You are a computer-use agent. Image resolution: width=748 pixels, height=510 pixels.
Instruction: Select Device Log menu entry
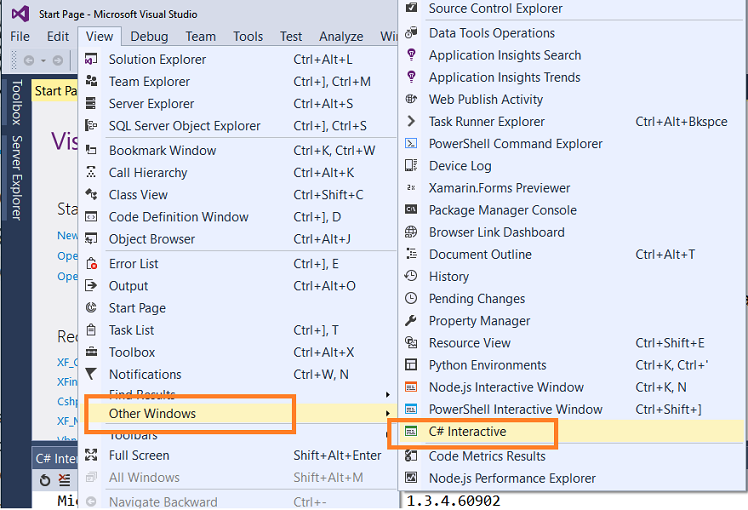(x=572, y=166)
